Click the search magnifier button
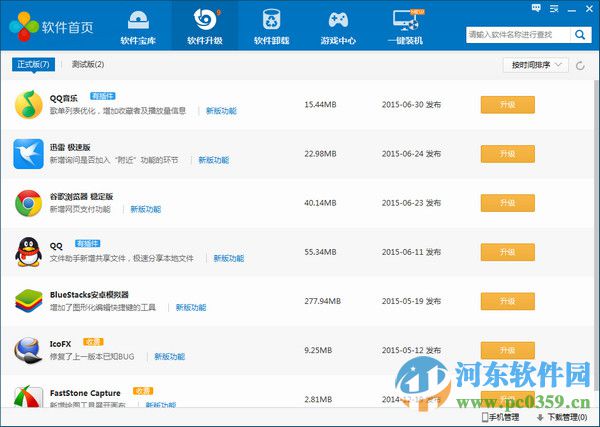 [580, 35]
